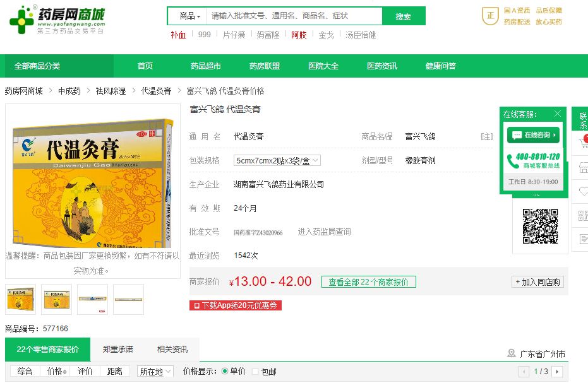Screen dimensions: 588x383
Task: Click 祛风除湿 breadcrumb link
Action: point(111,91)
